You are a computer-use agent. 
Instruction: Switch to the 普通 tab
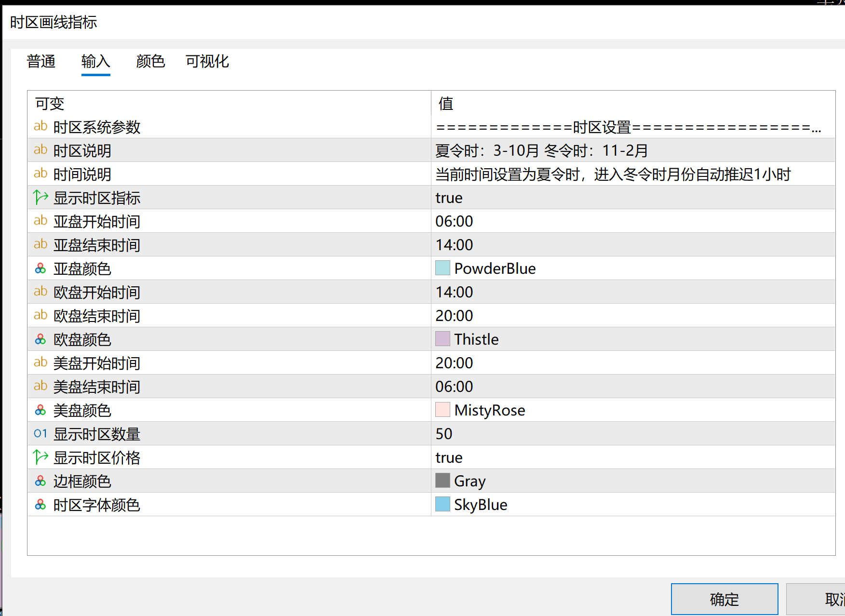pos(41,62)
